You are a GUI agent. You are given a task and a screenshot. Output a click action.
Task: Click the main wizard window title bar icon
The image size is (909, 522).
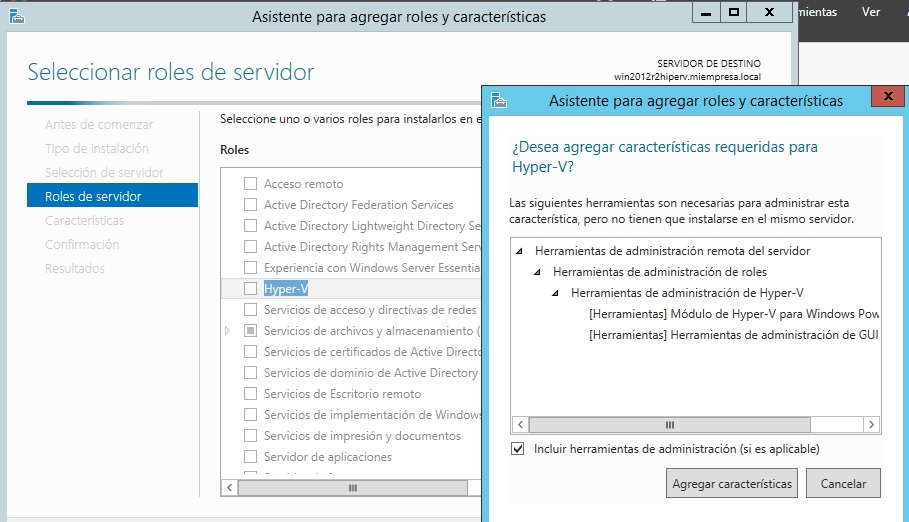[18, 15]
